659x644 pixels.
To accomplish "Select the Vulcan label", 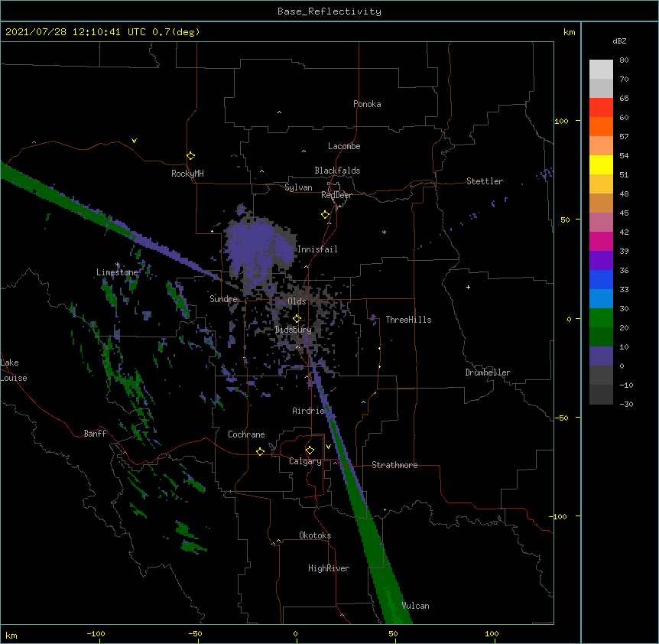I will tap(415, 606).
